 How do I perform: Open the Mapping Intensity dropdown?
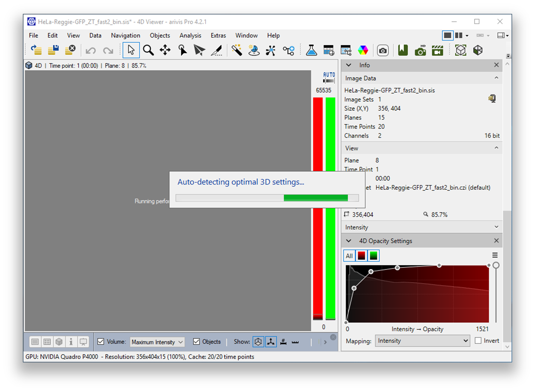pos(422,341)
